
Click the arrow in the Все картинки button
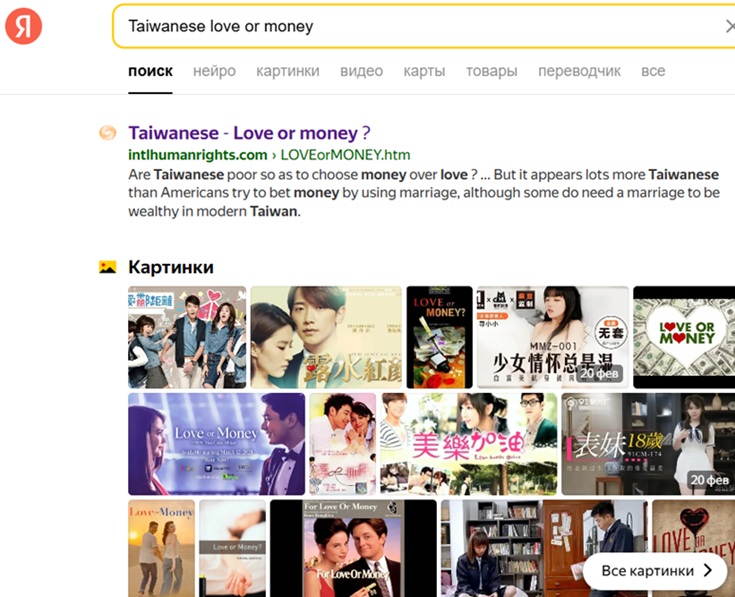click(x=708, y=571)
